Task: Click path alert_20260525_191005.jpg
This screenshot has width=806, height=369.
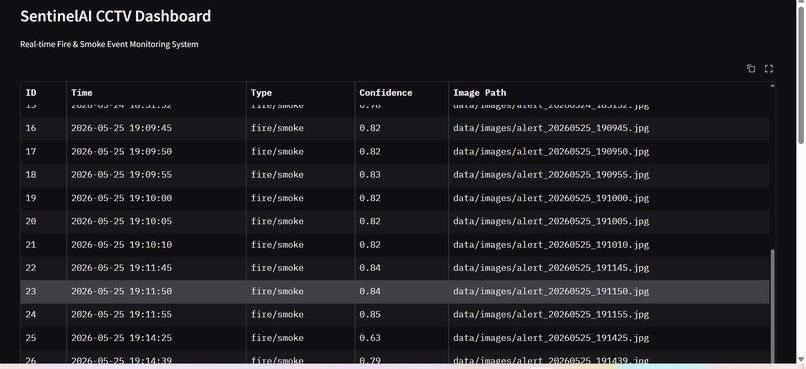Action: point(609,222)
